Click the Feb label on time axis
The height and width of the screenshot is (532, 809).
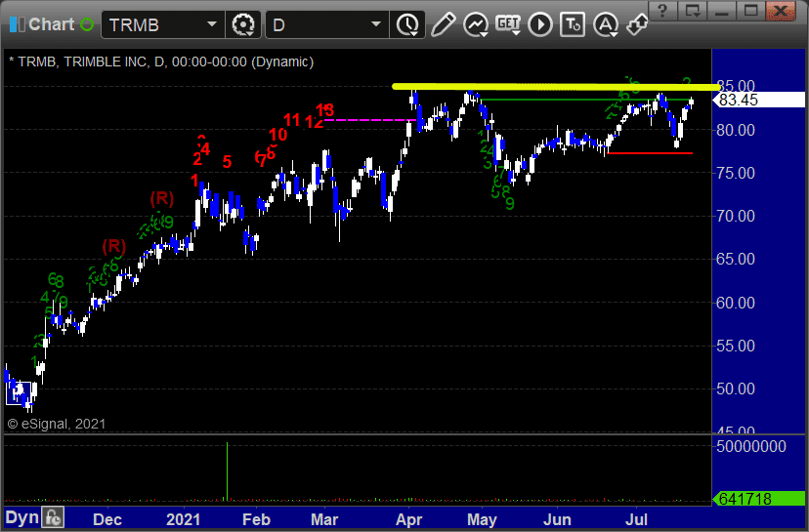256,519
